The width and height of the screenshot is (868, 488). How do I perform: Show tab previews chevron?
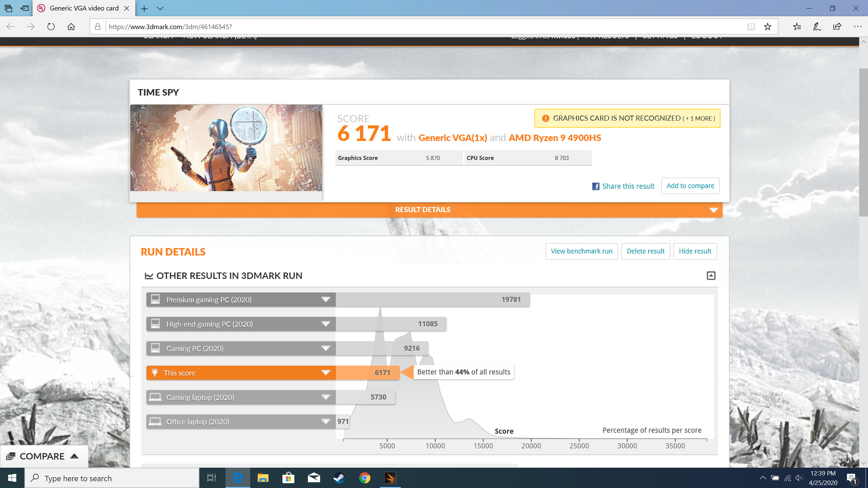point(160,8)
